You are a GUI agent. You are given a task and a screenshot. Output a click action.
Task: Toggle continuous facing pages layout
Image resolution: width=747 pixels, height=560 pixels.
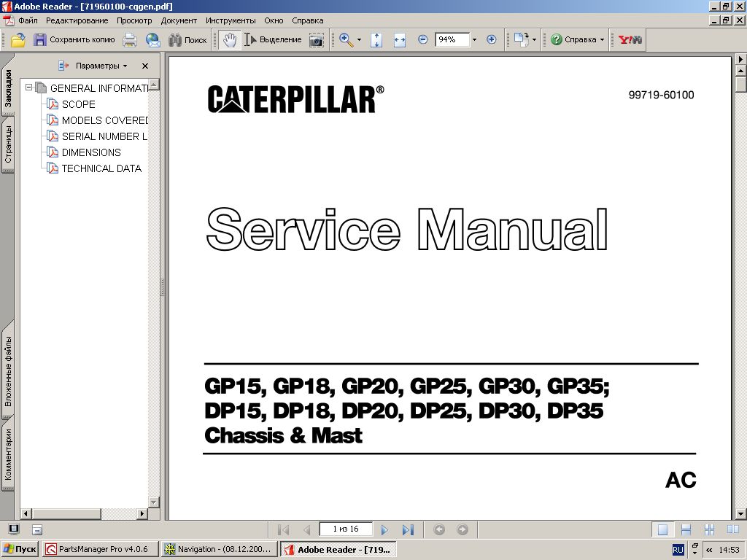coord(708,530)
